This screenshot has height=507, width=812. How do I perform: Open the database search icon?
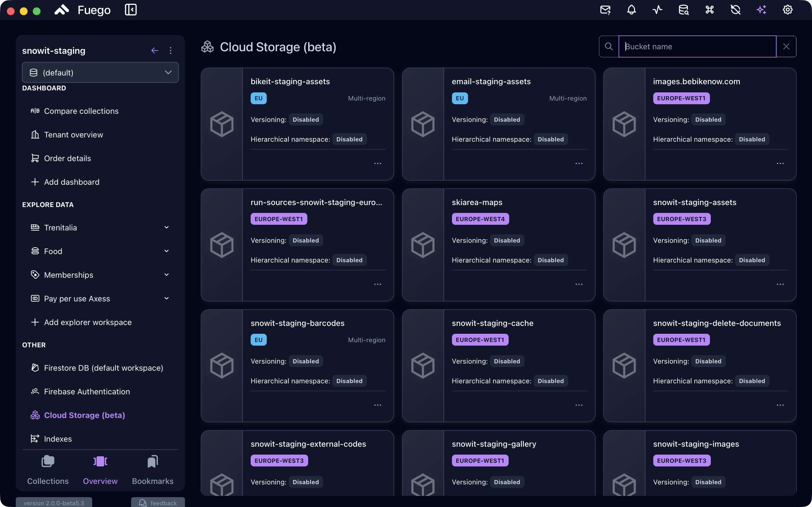pyautogui.click(x=683, y=10)
